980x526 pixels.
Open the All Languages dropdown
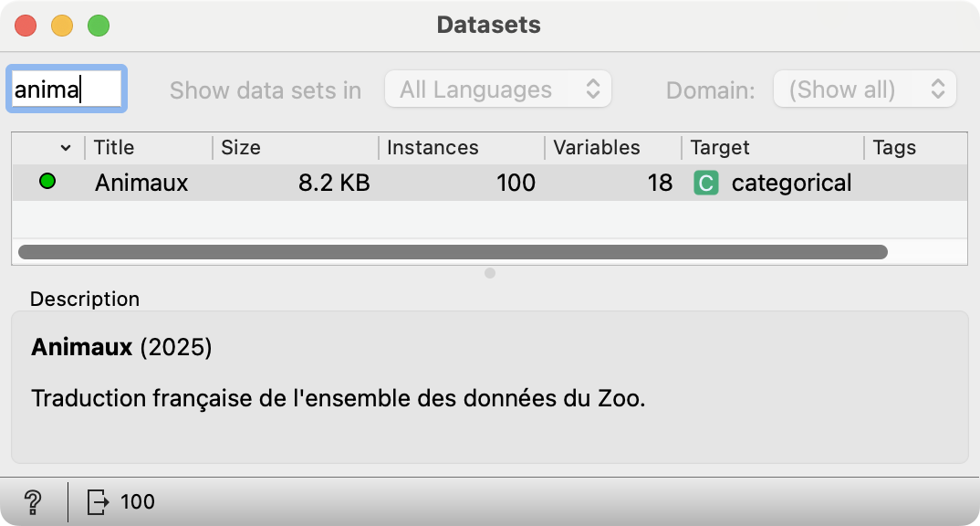(x=498, y=89)
